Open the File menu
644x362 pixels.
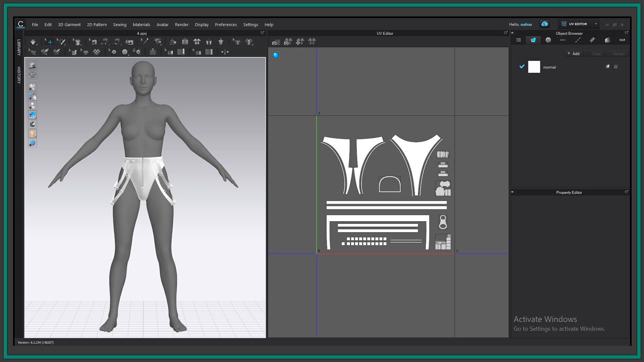(x=35, y=24)
